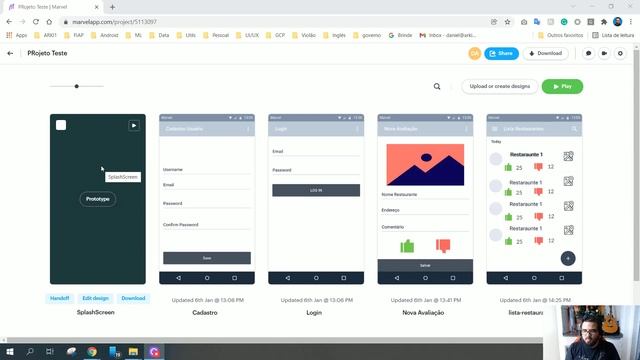
Task: Open the Login screen thumbnail
Action: pos(316,199)
